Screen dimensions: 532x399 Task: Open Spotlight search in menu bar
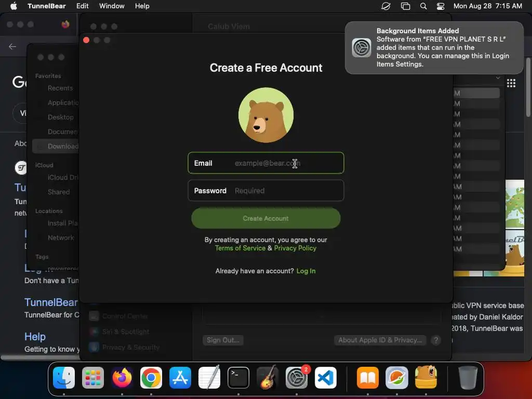[x=423, y=6]
